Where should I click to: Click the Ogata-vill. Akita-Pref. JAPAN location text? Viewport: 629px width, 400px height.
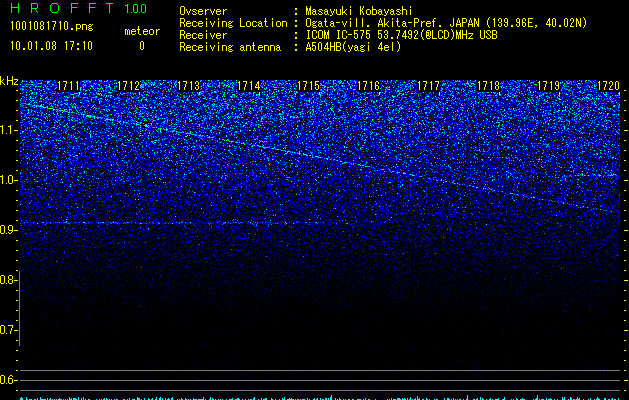(446, 23)
